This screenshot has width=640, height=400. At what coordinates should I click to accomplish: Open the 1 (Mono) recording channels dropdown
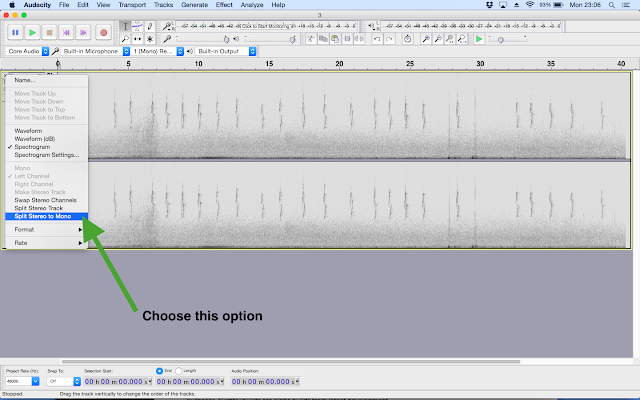[157, 51]
